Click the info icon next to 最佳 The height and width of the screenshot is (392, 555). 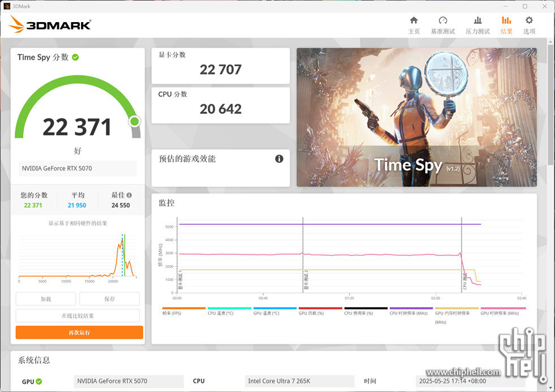129,195
